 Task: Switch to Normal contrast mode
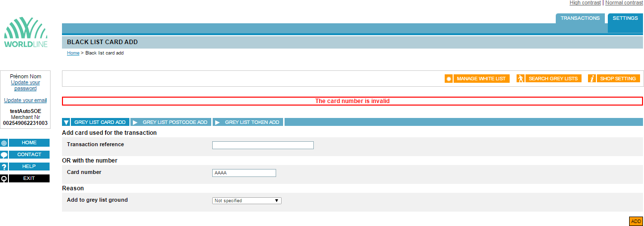(624, 3)
